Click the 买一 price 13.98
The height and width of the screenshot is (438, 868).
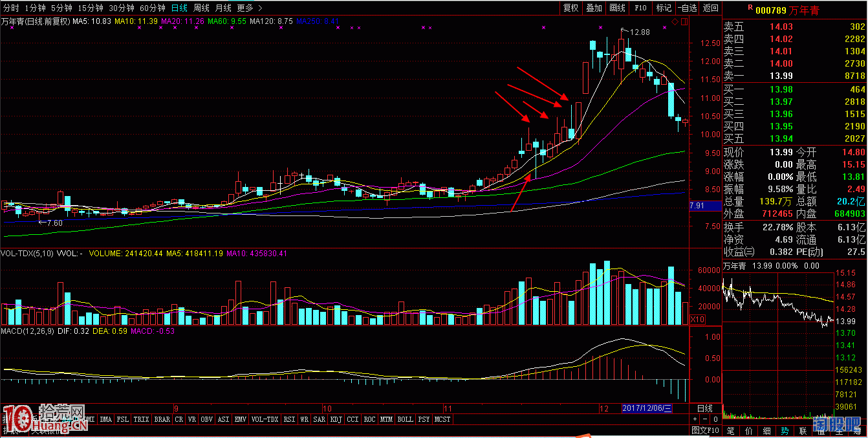(x=781, y=89)
